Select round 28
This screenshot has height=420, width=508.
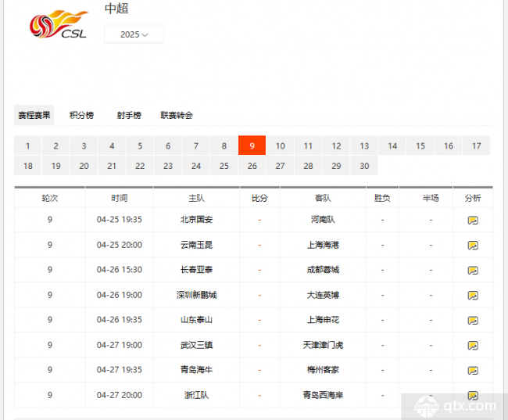[x=308, y=166]
